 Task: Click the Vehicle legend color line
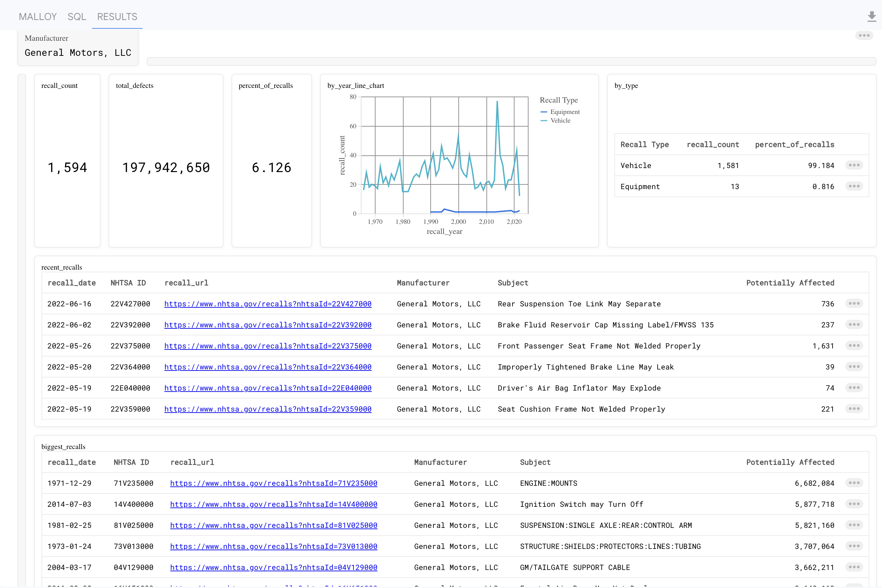pos(544,120)
